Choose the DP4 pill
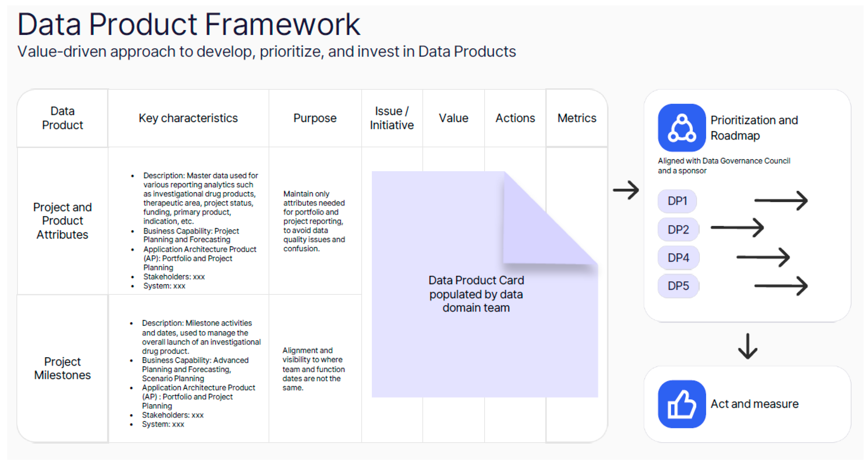 click(x=678, y=258)
